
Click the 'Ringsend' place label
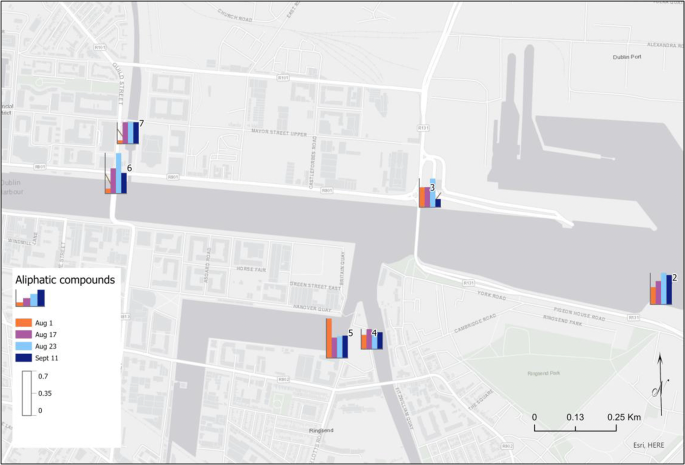[x=321, y=430]
